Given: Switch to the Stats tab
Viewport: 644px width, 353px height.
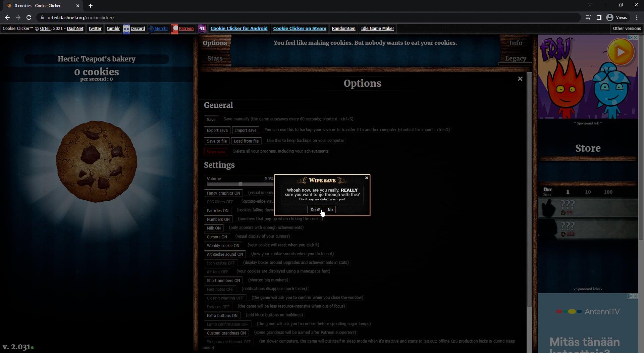Looking at the screenshot, I should pos(215,58).
